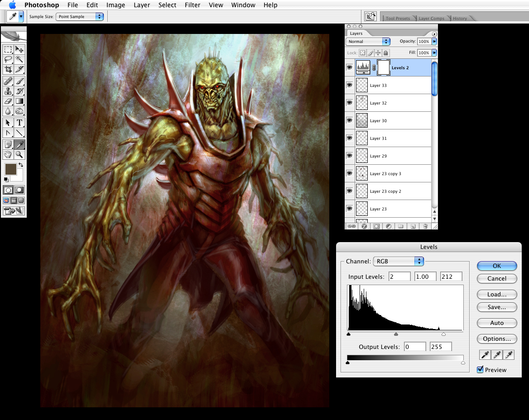Select the Path Selection tool
The height and width of the screenshot is (420, 529).
tap(8, 123)
